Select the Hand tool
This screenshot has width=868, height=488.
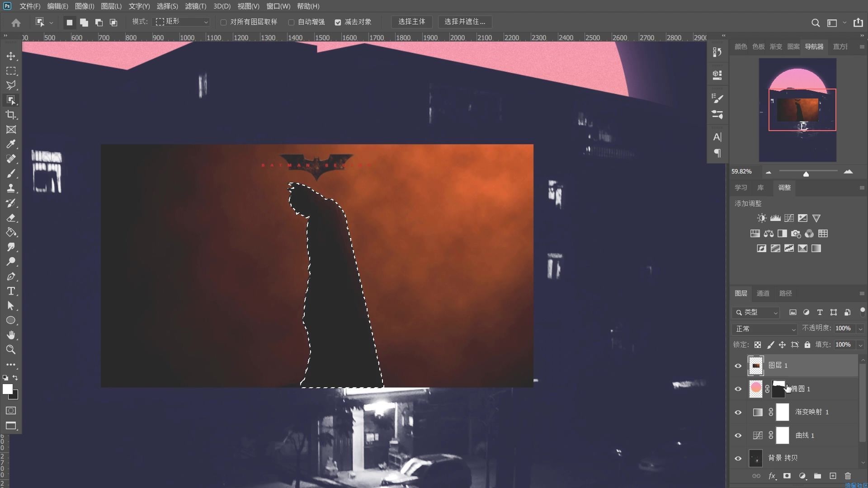coord(11,335)
